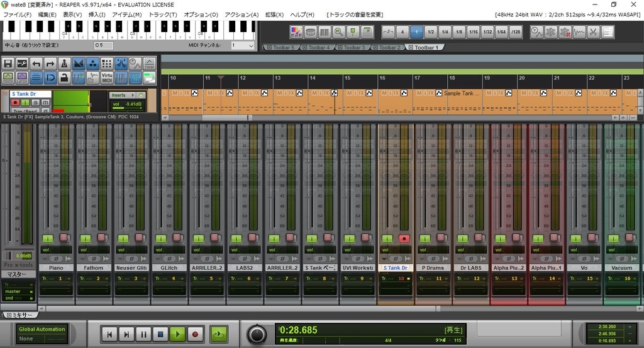
Task: Open the 編集(E) menu
Action: pyautogui.click(x=47, y=14)
